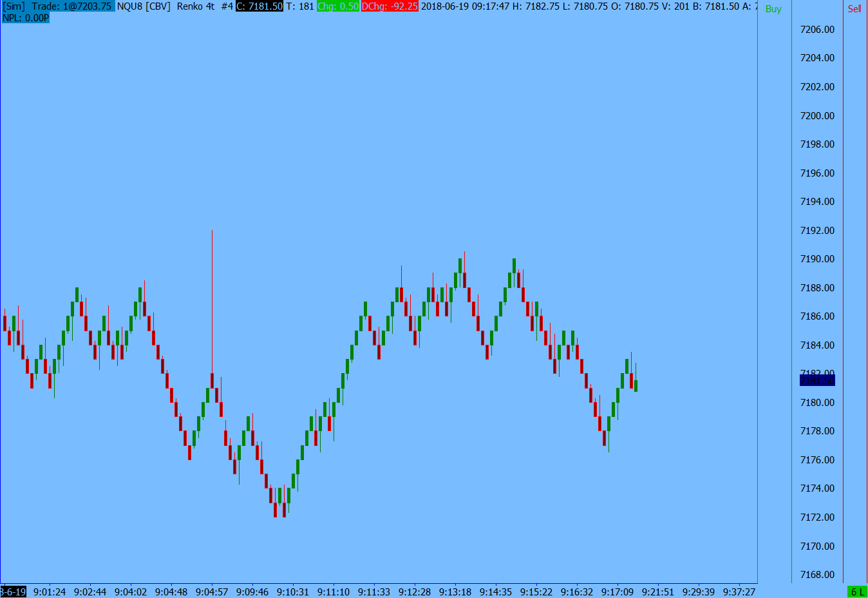
Task: Click the green Chg: 0.50 field
Action: pyautogui.click(x=338, y=6)
